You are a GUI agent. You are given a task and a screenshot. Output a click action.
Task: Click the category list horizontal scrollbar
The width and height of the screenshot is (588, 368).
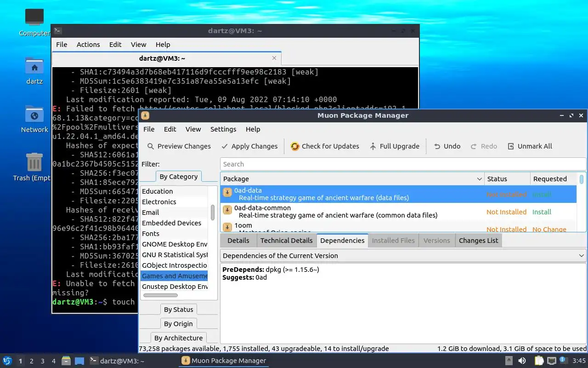coord(160,295)
